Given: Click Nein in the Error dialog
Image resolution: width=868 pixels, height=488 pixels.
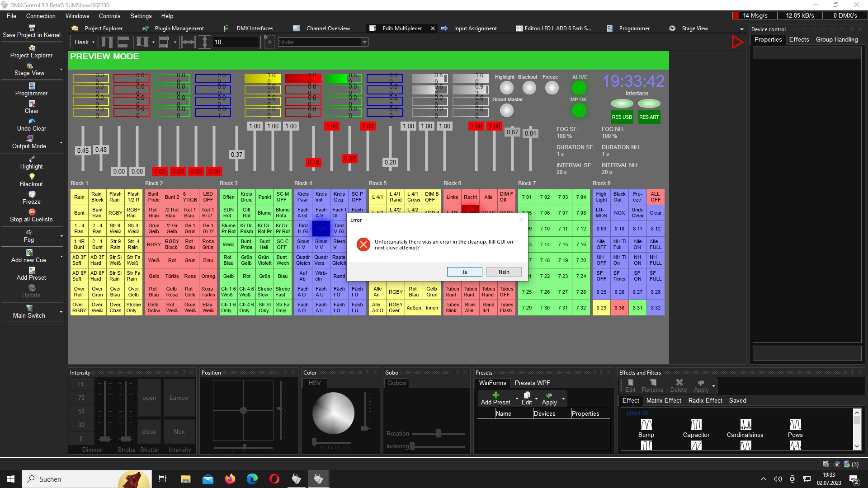Looking at the screenshot, I should 504,272.
